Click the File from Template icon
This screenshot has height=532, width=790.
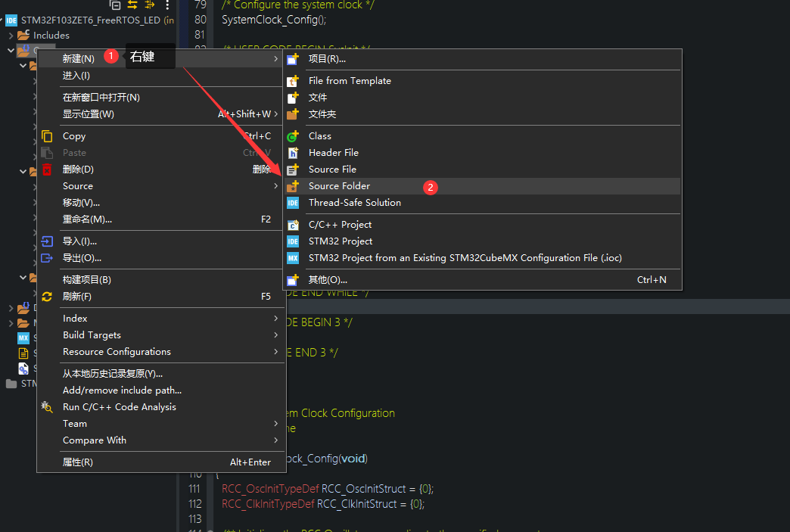pyautogui.click(x=293, y=81)
